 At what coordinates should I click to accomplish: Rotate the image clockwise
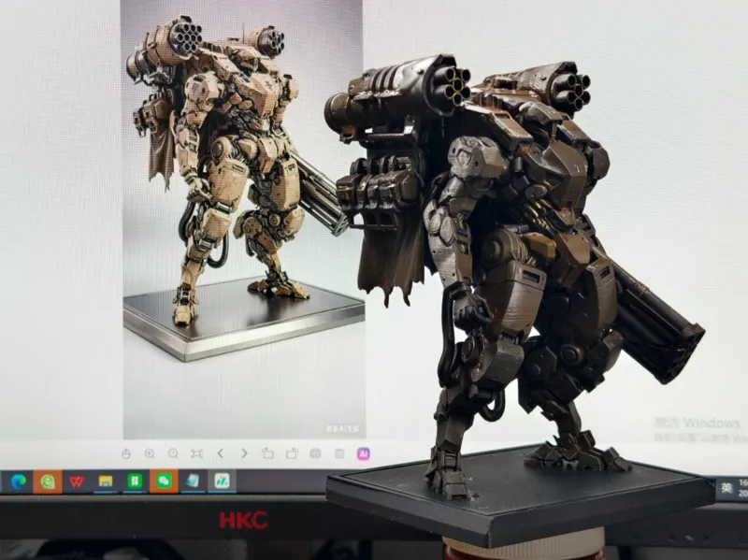(292, 453)
